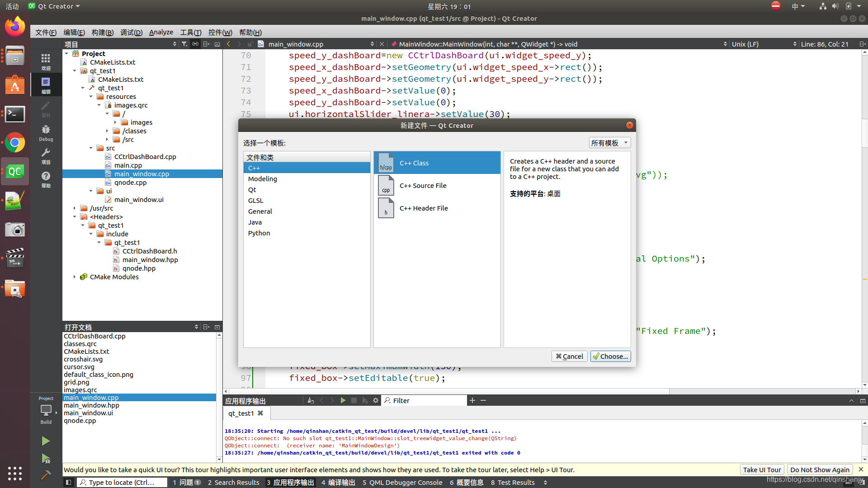This screenshot has height=488, width=868.
Task: Click the green Run button
Action: pos(46,441)
